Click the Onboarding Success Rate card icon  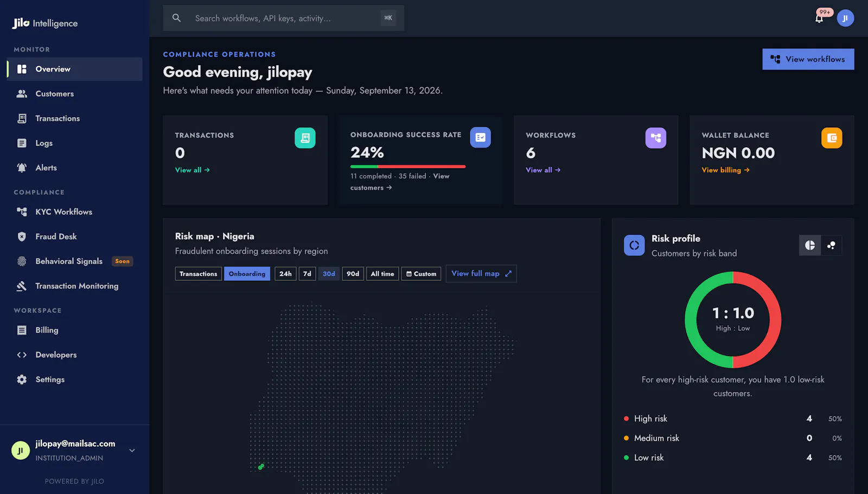[481, 137]
